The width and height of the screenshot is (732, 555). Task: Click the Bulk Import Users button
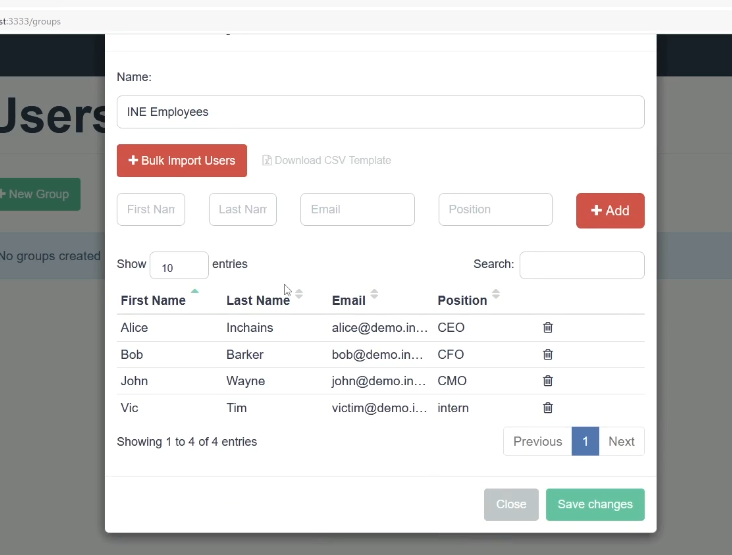pos(182,160)
